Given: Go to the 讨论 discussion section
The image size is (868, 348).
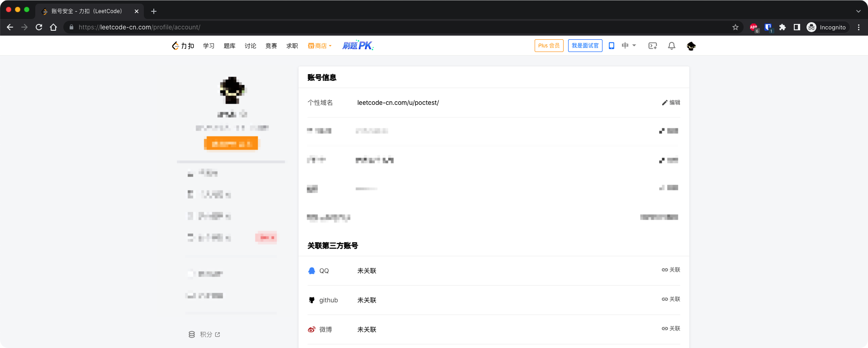Looking at the screenshot, I should (x=250, y=46).
